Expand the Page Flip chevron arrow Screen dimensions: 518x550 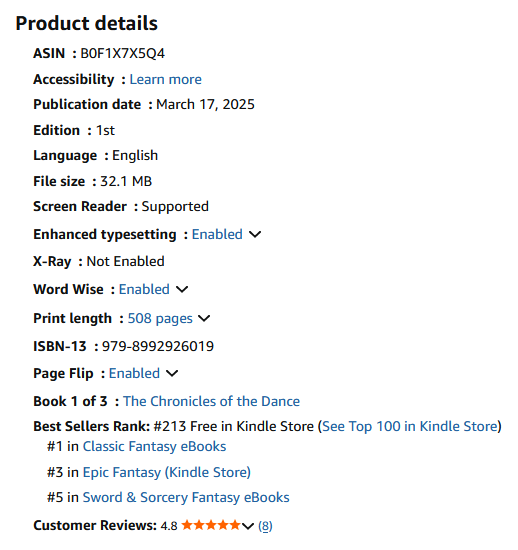(x=172, y=373)
